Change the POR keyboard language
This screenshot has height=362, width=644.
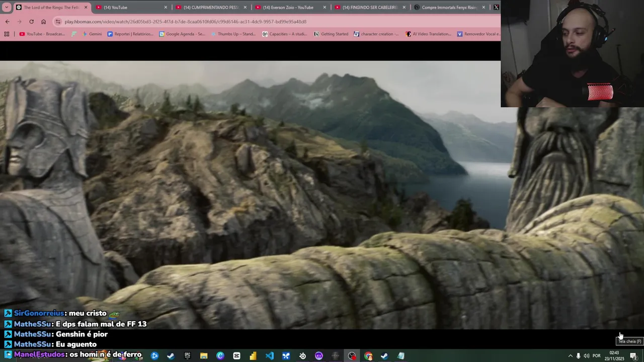(596, 356)
